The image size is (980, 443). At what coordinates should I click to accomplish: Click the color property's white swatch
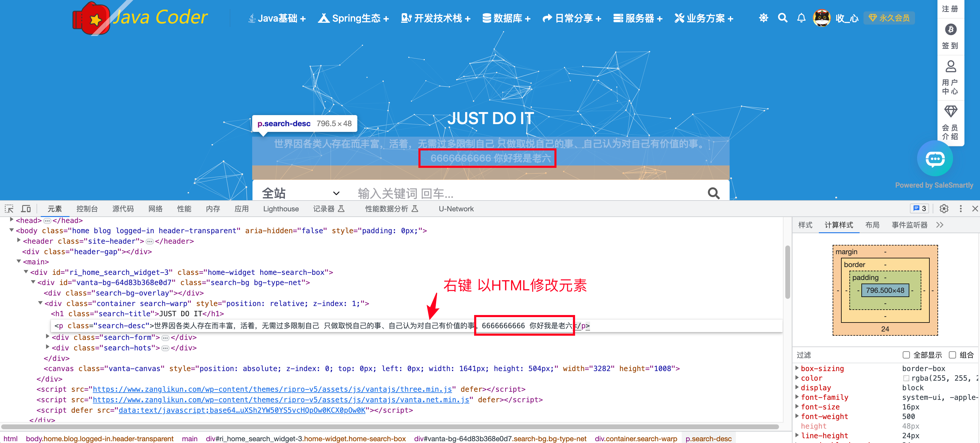tap(906, 378)
